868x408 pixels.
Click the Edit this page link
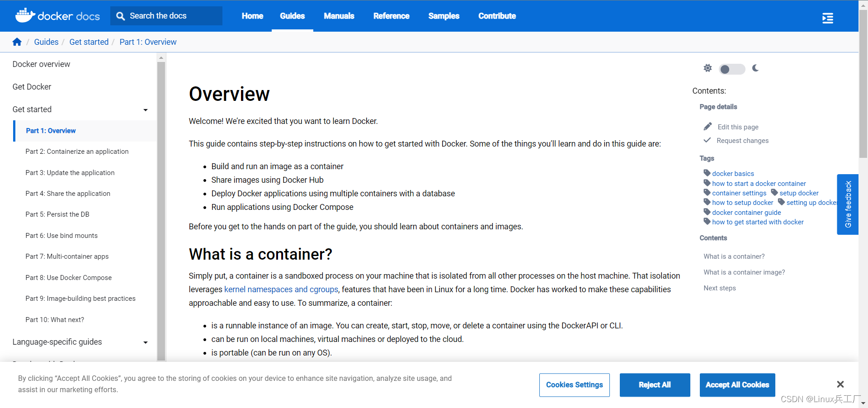tap(738, 127)
